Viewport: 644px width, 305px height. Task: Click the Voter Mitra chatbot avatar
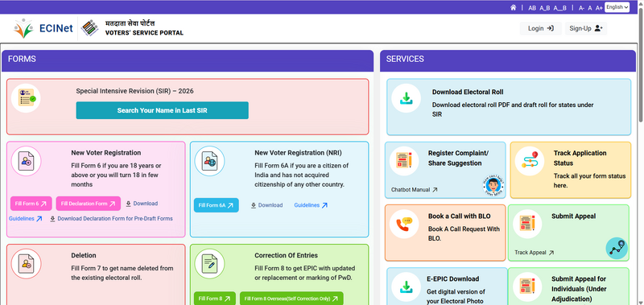[x=493, y=186]
